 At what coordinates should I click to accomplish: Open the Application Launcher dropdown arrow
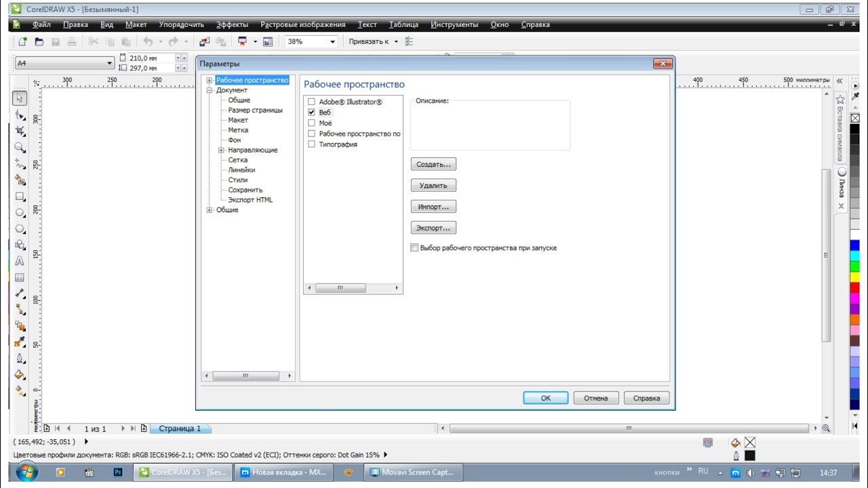coord(255,41)
